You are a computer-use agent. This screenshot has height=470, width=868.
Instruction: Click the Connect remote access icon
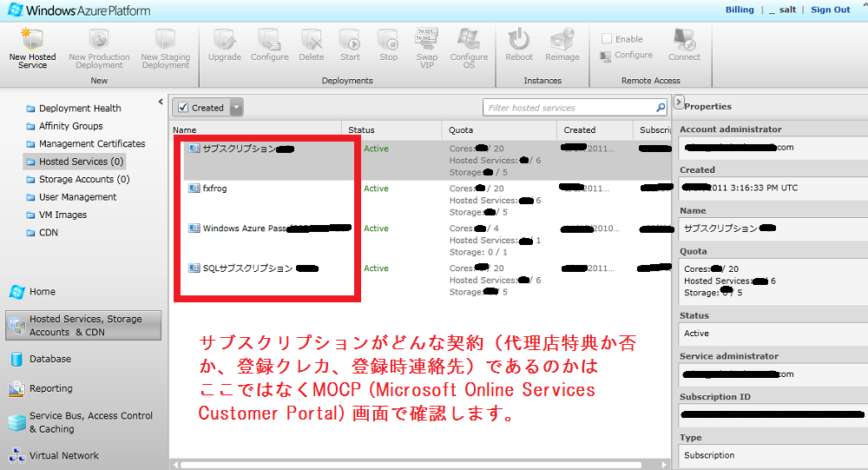pyautogui.click(x=684, y=41)
